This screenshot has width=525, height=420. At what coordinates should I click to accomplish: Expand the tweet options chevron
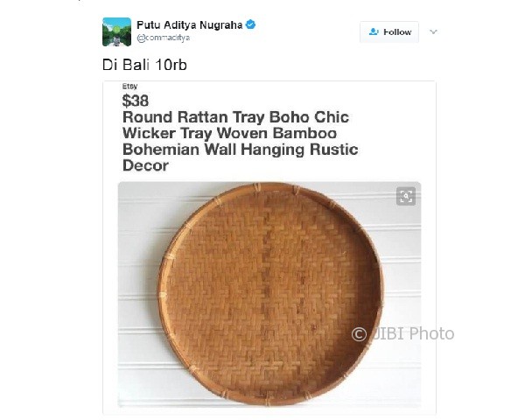tap(433, 31)
